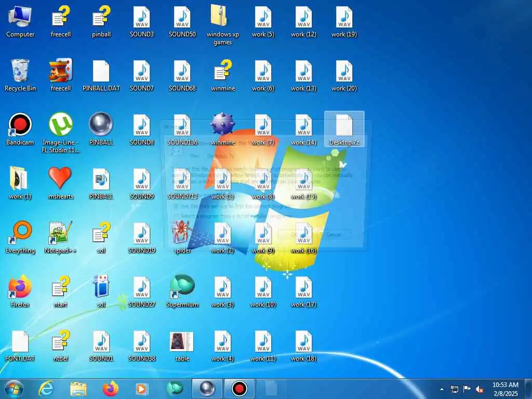Select the PINBALL silver ball application icon
The width and height of the screenshot is (532, 399).
point(101,129)
